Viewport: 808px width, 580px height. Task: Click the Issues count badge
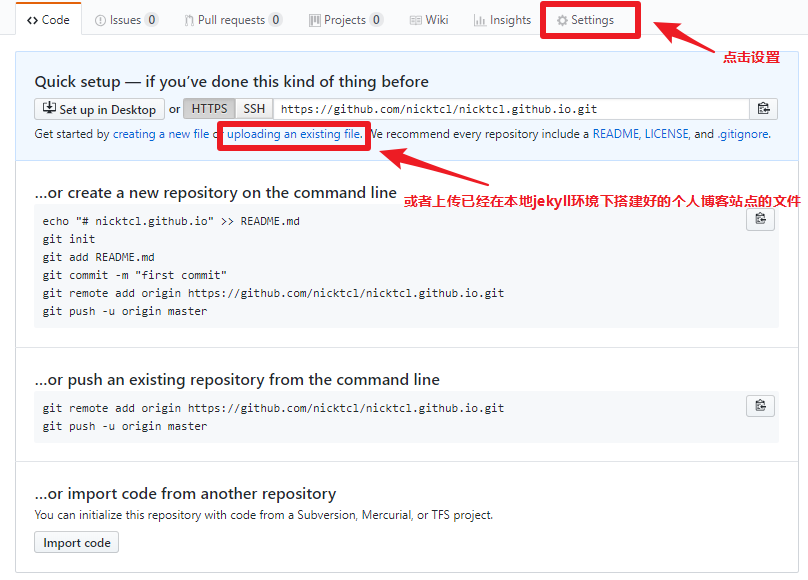click(152, 20)
